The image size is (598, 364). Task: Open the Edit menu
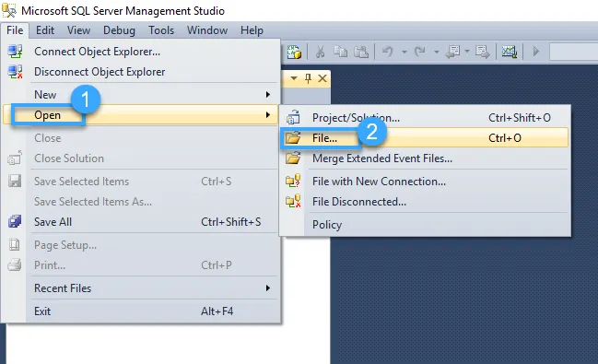click(45, 30)
